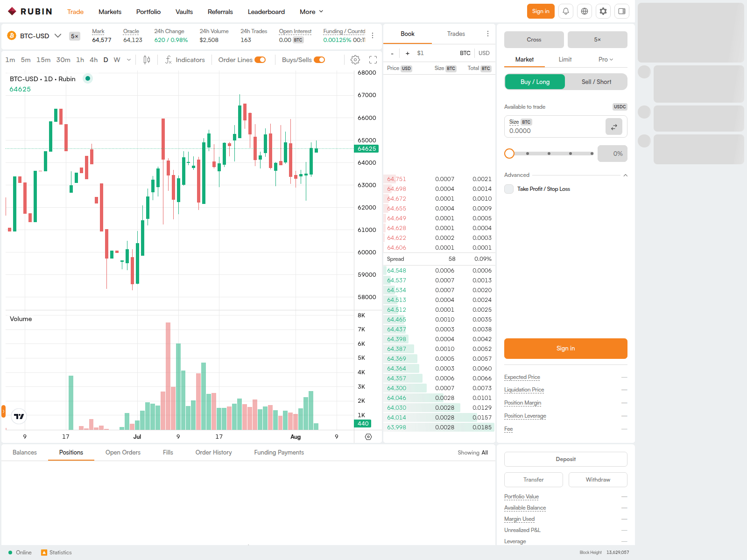Open the Markets page
Image resolution: width=747 pixels, height=560 pixels.
[x=110, y=12]
